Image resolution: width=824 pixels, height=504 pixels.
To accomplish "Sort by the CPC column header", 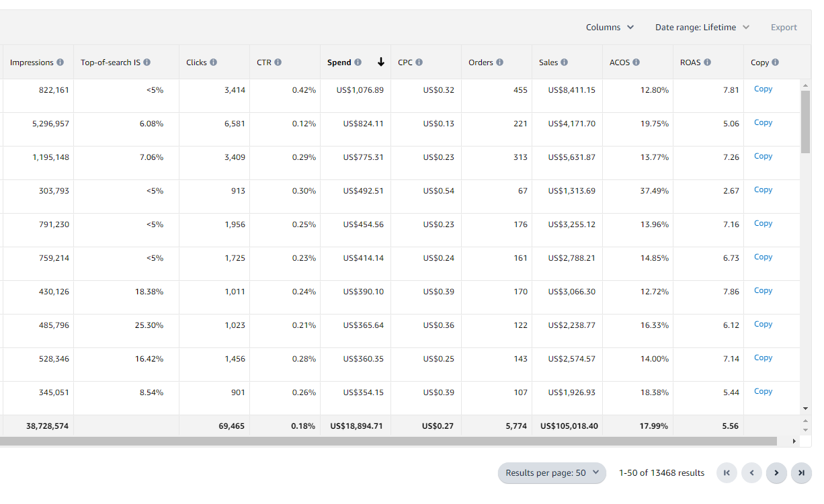I will [405, 62].
